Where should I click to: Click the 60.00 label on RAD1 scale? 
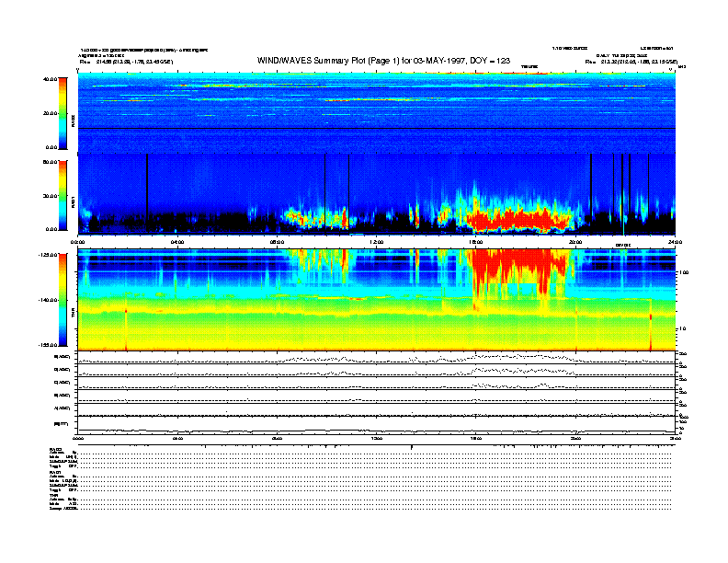51,162
